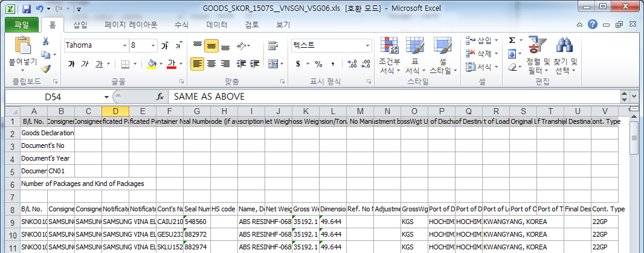Decrease font size with the small 가 icon
The height and width of the screenshot is (253, 644).
pyautogui.click(x=178, y=46)
